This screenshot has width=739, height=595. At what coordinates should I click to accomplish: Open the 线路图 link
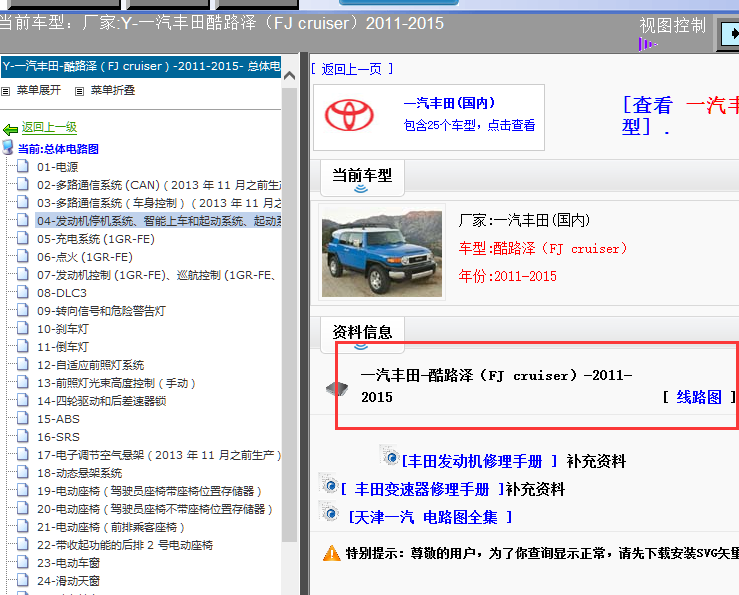click(x=699, y=397)
